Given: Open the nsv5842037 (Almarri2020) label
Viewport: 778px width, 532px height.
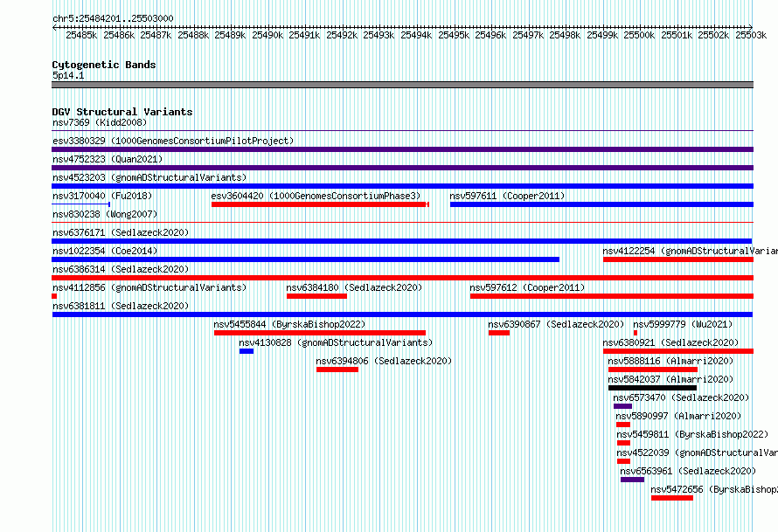Looking at the screenshot, I should [670, 379].
